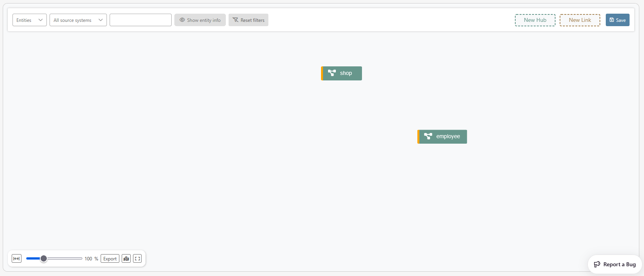Expand the Entities dropdown
Image resolution: width=644 pixels, height=276 pixels.
coord(30,20)
